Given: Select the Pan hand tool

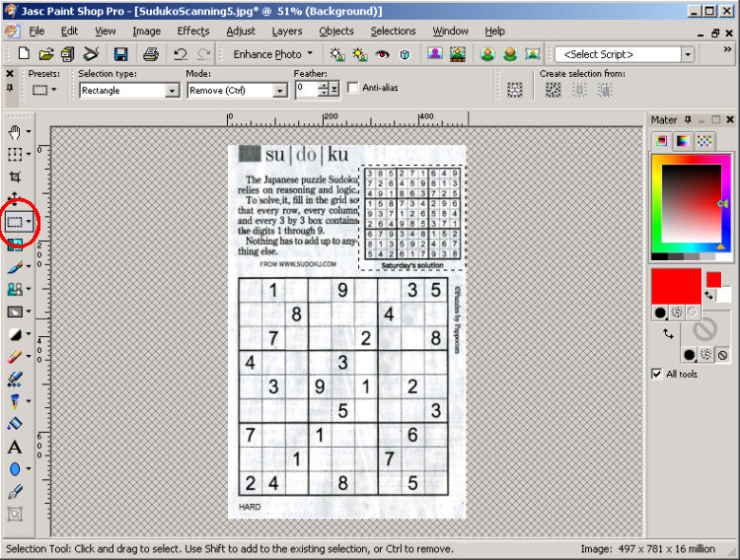Looking at the screenshot, I should pyautogui.click(x=15, y=131).
